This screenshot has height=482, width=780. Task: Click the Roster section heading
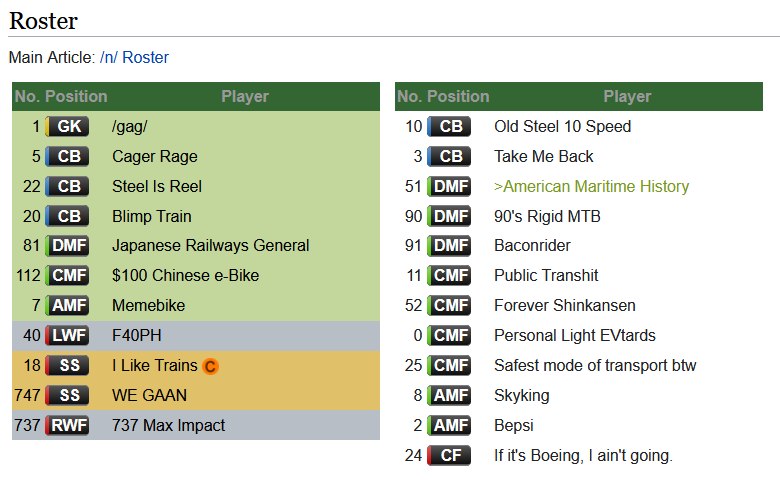pyautogui.click(x=43, y=21)
